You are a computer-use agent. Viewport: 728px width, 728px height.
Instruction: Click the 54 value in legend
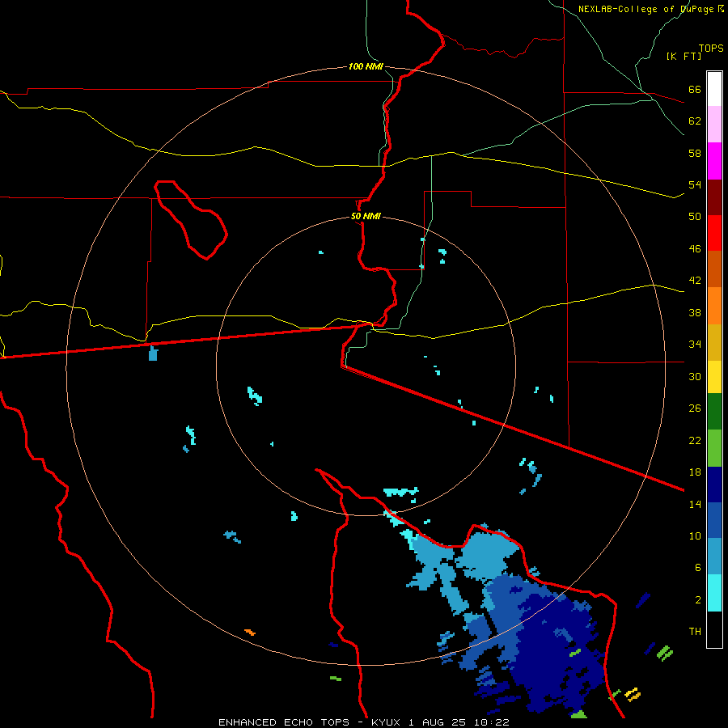point(695,184)
